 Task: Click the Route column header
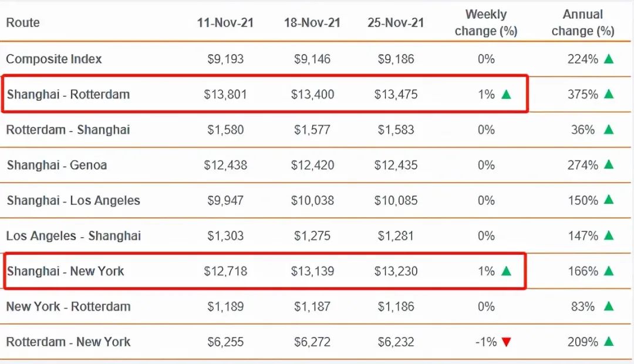coord(23,23)
